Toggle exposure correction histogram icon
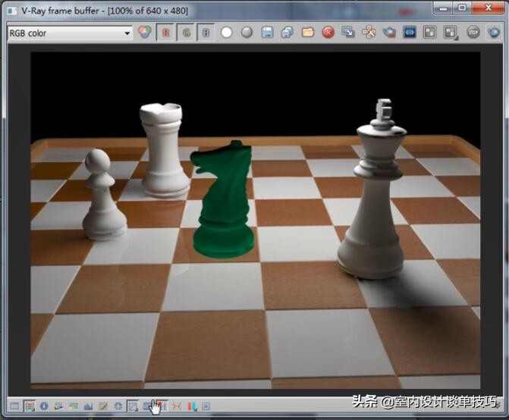The width and height of the screenshot is (509, 420). pyautogui.click(x=88, y=406)
